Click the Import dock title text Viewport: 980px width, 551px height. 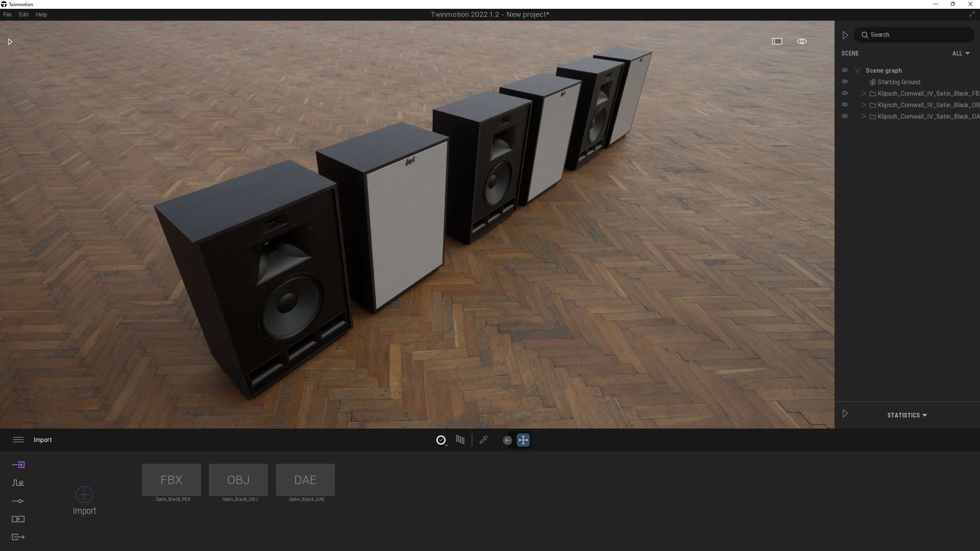click(42, 440)
